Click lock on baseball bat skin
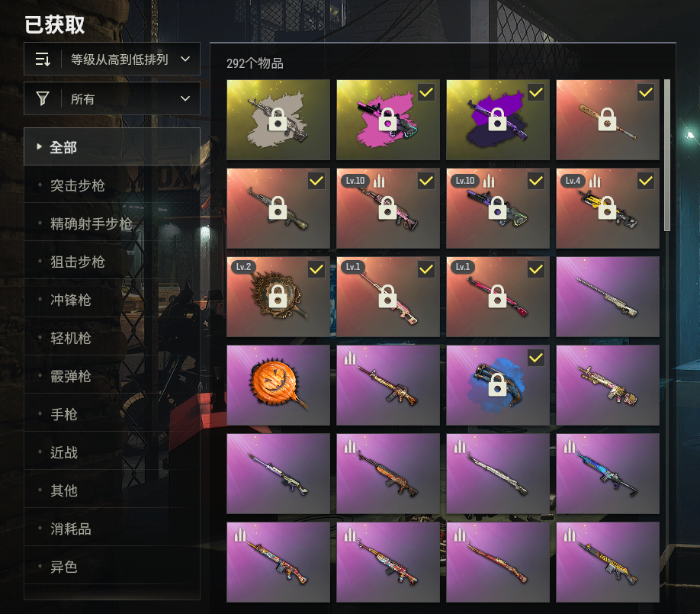The width and height of the screenshot is (700, 614). pyautogui.click(x=607, y=120)
